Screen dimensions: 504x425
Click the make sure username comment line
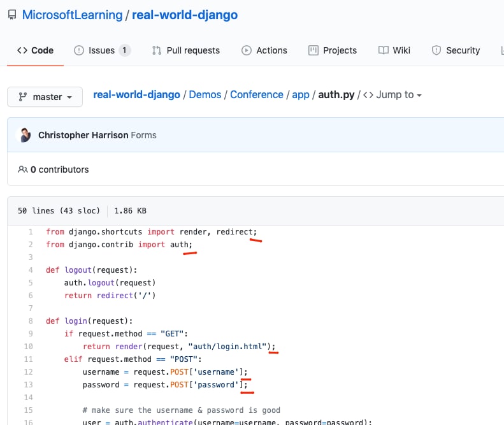coord(182,410)
